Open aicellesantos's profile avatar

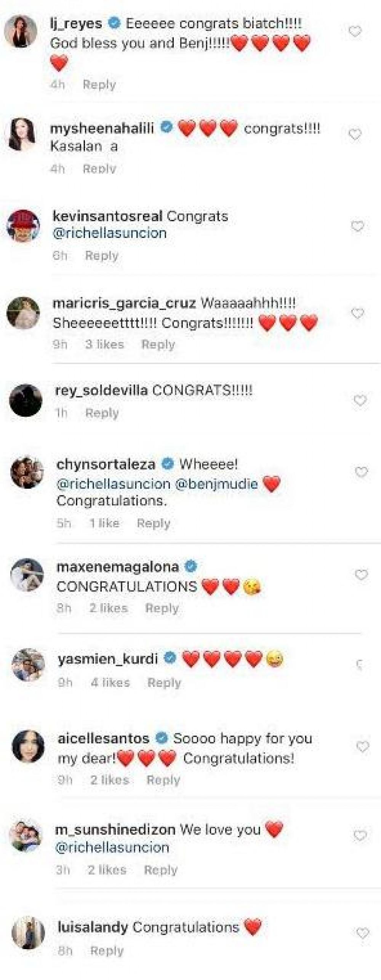click(x=29, y=747)
